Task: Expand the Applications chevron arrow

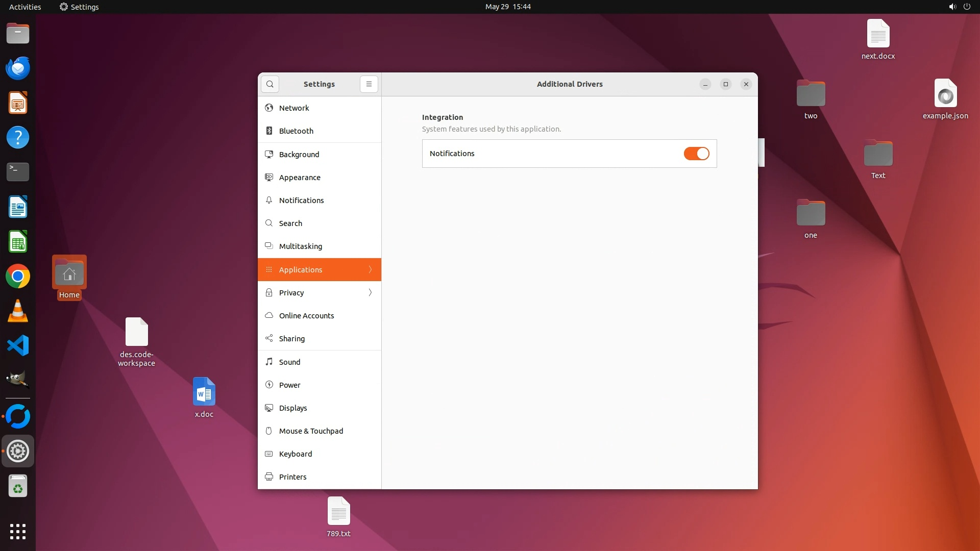Action: 370,269
